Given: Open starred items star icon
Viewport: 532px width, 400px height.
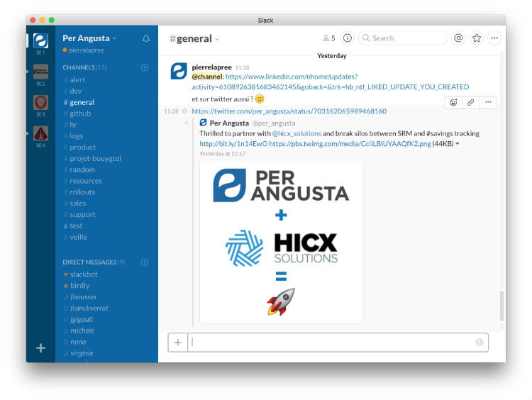Looking at the screenshot, I should (x=477, y=38).
